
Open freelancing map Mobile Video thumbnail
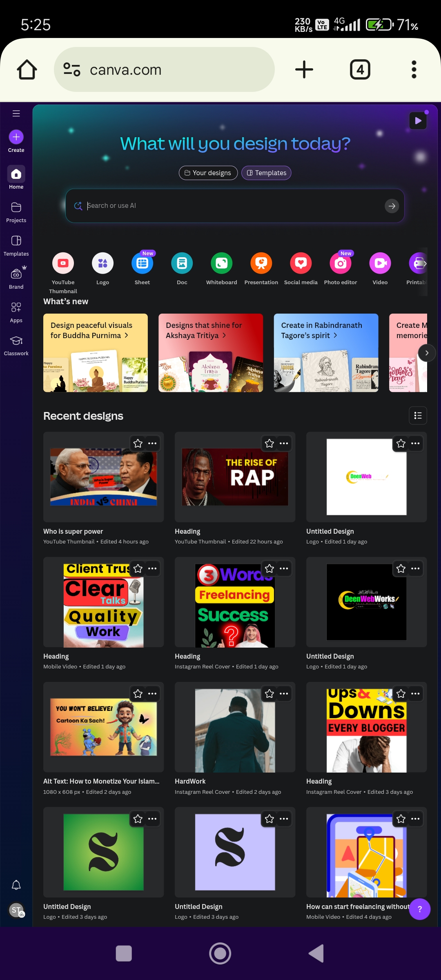pos(366,852)
